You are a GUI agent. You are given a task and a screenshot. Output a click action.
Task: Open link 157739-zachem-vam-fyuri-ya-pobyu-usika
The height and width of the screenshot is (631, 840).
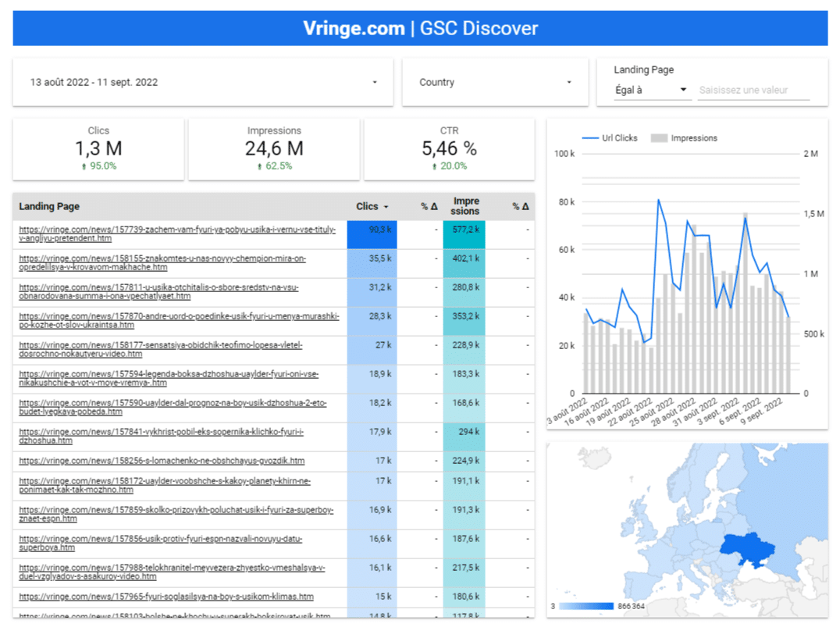click(x=177, y=234)
